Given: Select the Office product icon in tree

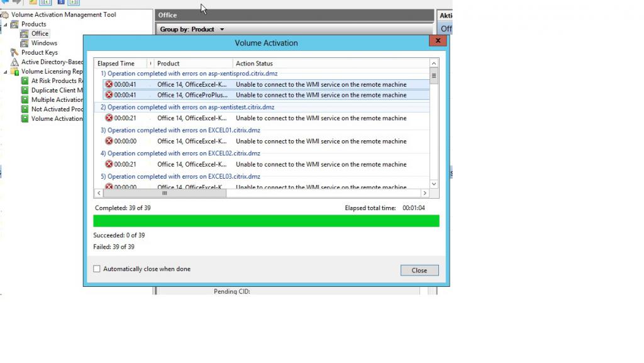Looking at the screenshot, I should pyautogui.click(x=25, y=34).
